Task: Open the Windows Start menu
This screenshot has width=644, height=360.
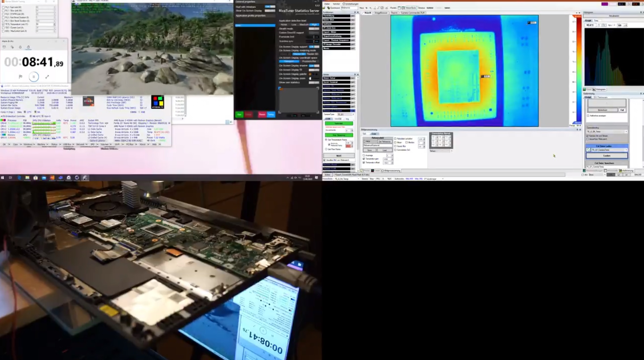Action: click(2, 178)
